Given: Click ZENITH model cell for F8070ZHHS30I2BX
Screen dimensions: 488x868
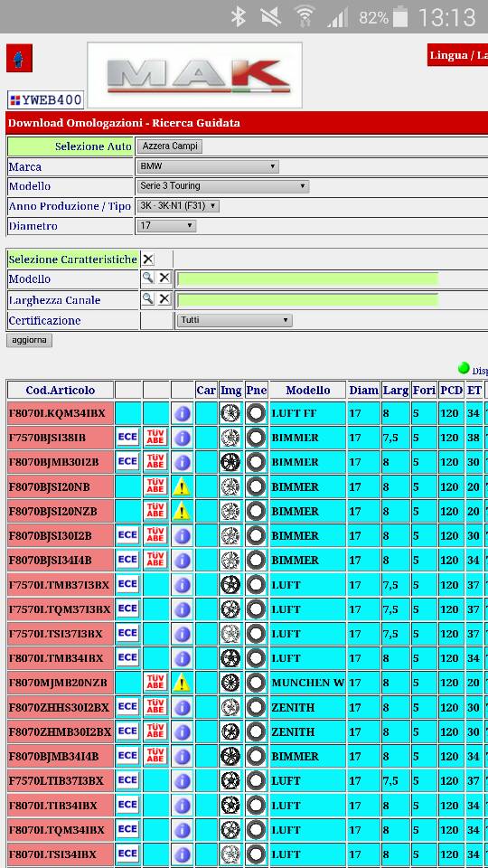Looking at the screenshot, I should pos(307,707).
